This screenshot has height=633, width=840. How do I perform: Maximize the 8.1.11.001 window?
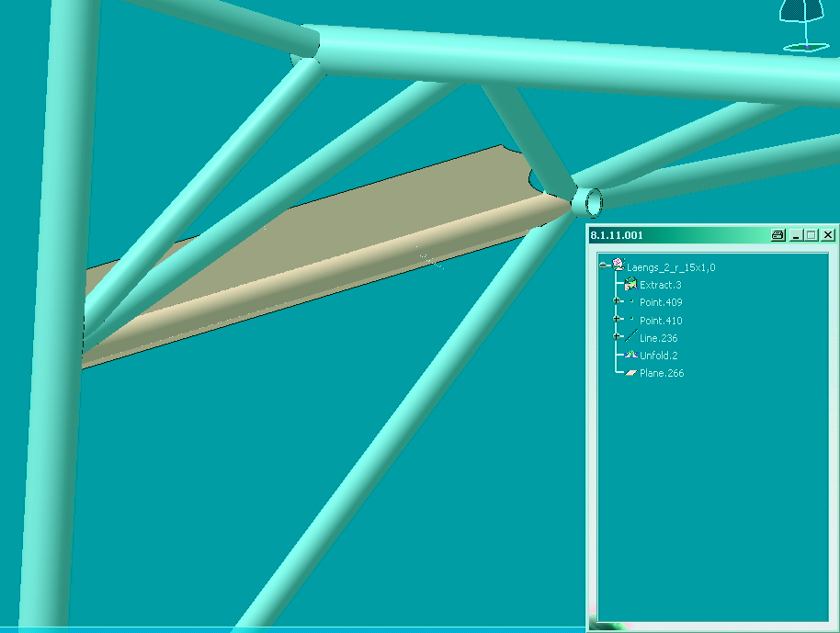click(812, 235)
